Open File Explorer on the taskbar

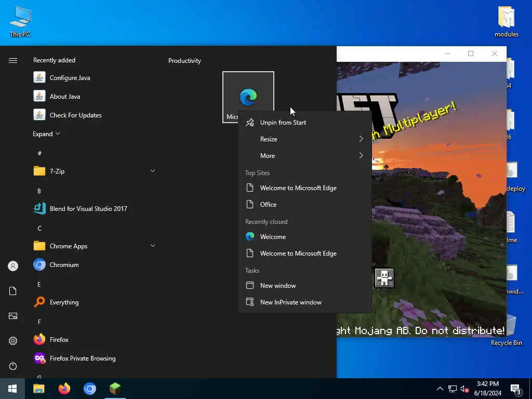point(38,389)
